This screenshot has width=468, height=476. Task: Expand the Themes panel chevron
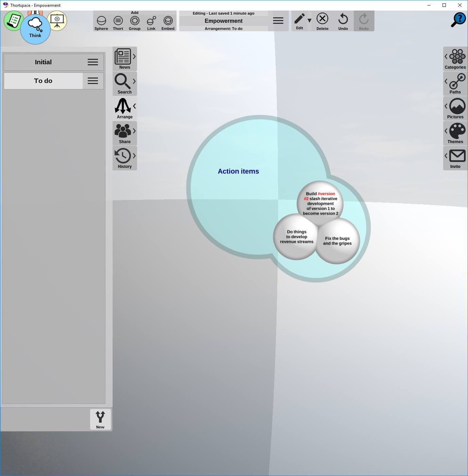(x=446, y=131)
